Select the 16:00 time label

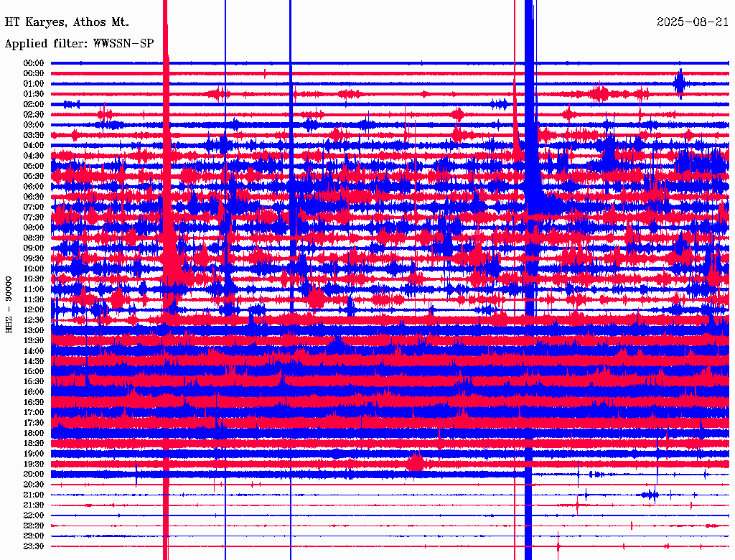click(x=34, y=392)
